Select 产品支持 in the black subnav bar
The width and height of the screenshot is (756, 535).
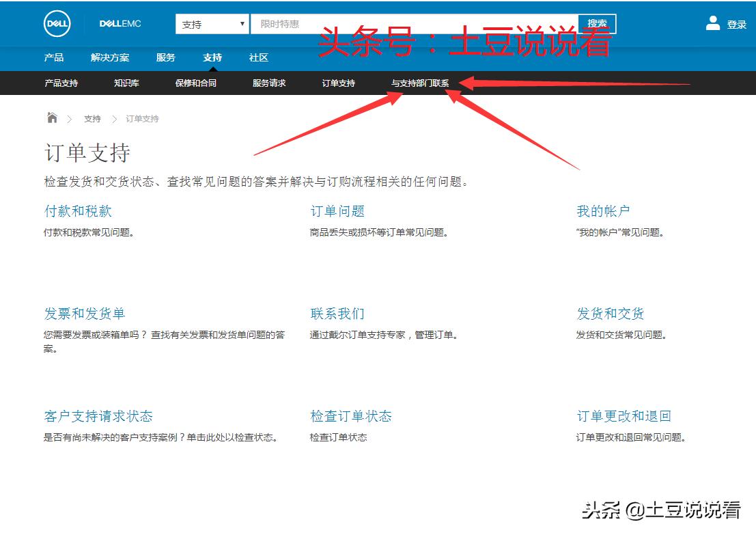click(60, 83)
